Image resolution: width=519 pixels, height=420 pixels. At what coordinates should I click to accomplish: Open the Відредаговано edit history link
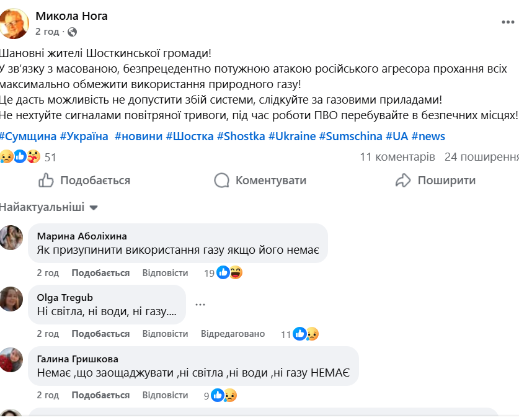pyautogui.click(x=233, y=334)
